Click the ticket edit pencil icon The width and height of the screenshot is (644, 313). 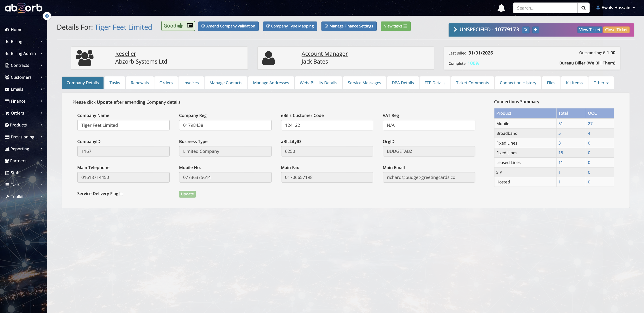(x=526, y=30)
